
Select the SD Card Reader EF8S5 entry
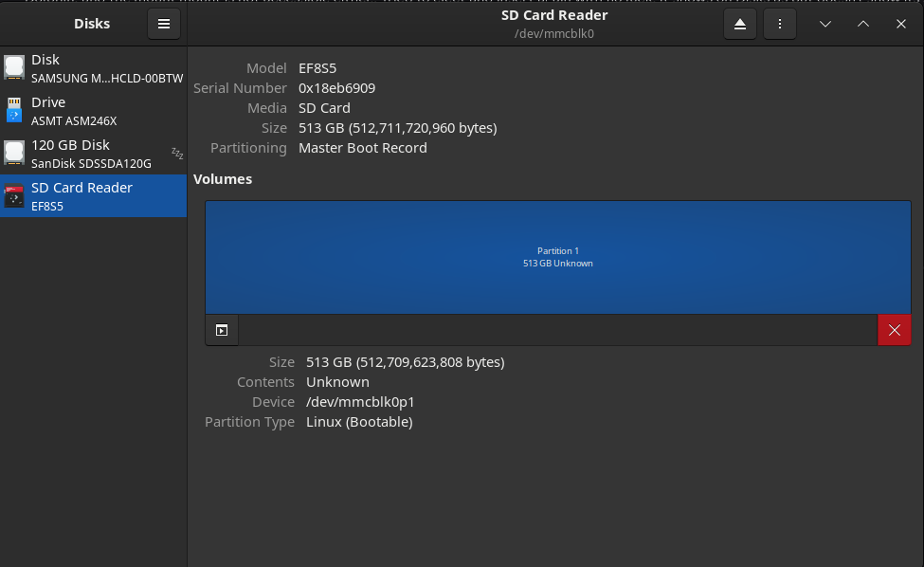tap(93, 195)
